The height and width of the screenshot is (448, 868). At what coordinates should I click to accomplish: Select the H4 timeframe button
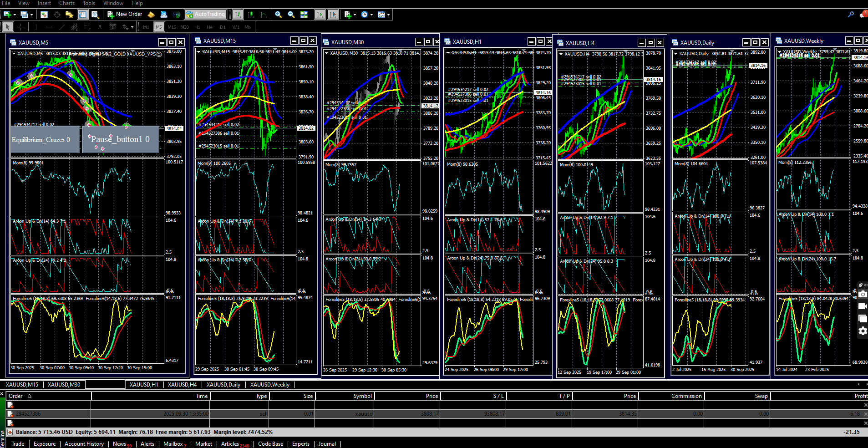[210, 27]
